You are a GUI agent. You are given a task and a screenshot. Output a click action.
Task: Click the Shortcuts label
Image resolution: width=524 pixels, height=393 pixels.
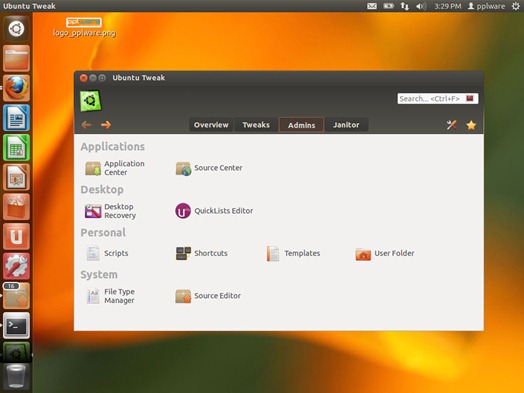(211, 253)
